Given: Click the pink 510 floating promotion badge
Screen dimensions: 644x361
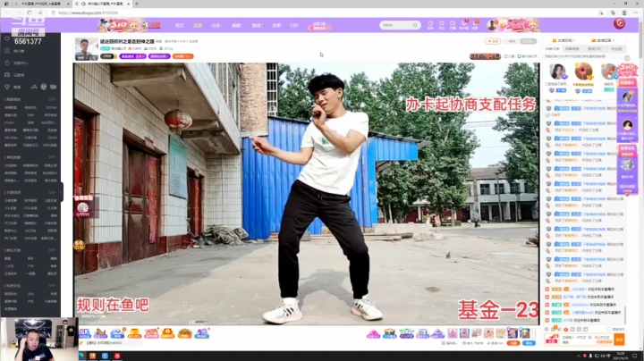Looking at the screenshot, I should point(628,70).
